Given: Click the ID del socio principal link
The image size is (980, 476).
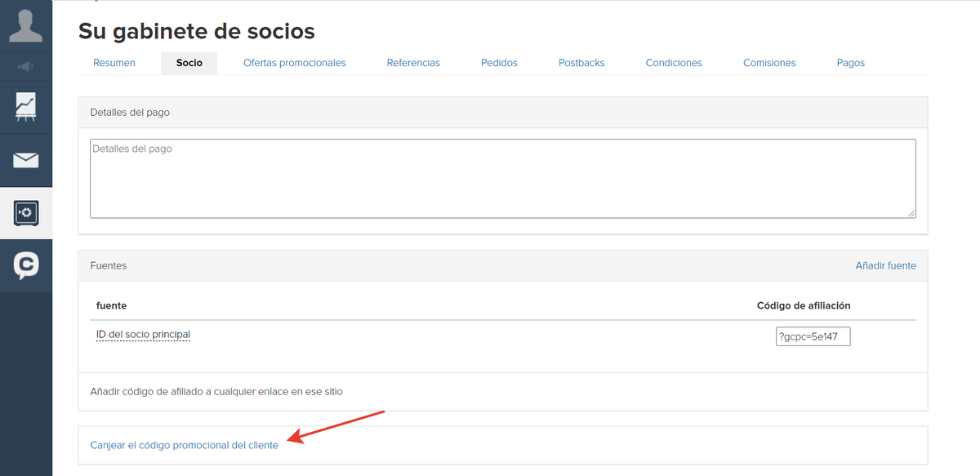Looking at the screenshot, I should [x=143, y=335].
